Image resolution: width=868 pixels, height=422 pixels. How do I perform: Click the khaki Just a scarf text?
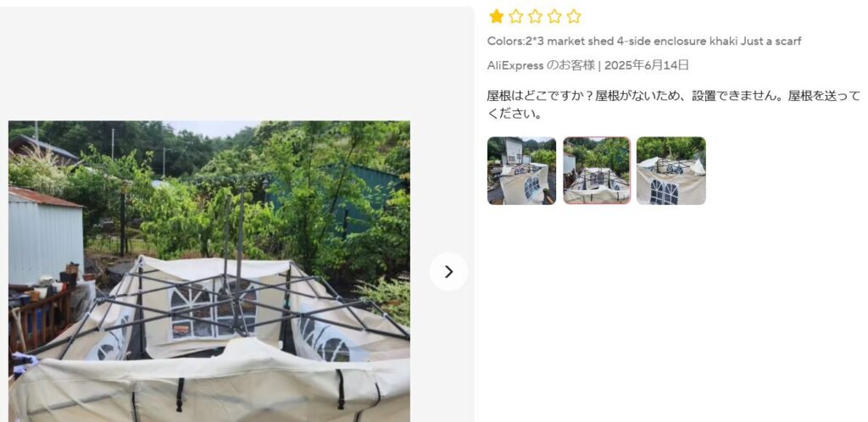[755, 41]
